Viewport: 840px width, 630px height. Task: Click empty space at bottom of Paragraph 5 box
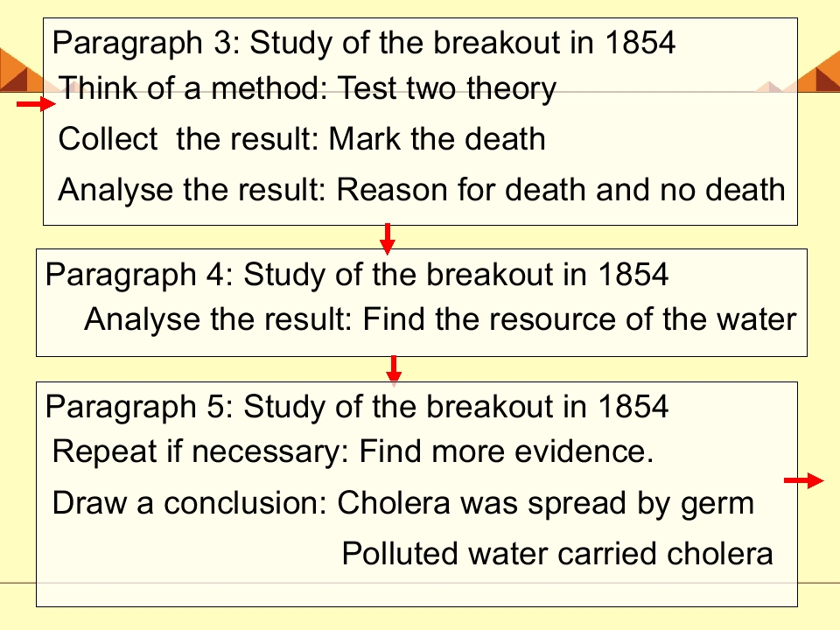coord(416,593)
